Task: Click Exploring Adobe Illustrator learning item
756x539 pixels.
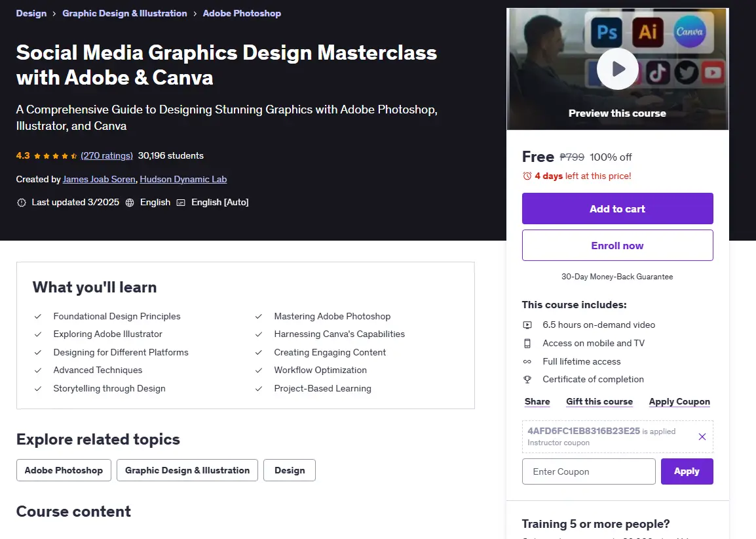Action: 107,334
